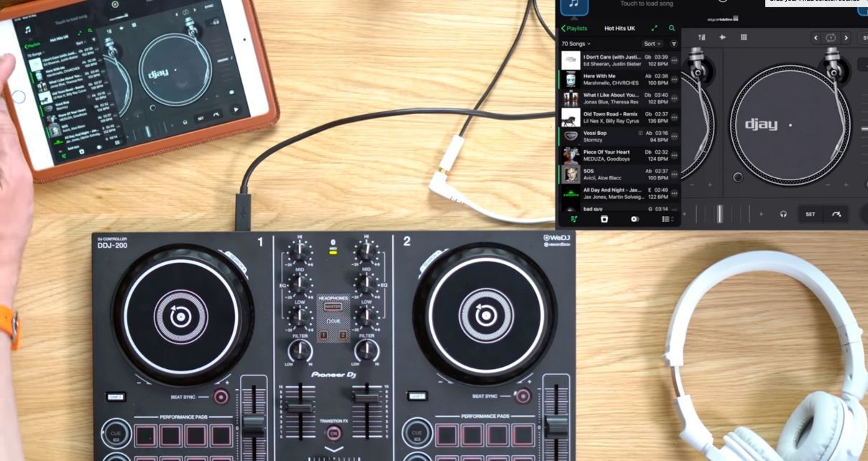Search the Hot Hits UK playlist
This screenshot has height=461, width=868.
(672, 28)
